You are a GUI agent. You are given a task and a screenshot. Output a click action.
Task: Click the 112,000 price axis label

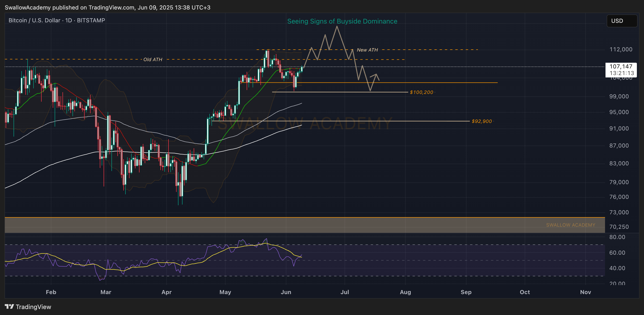point(621,49)
